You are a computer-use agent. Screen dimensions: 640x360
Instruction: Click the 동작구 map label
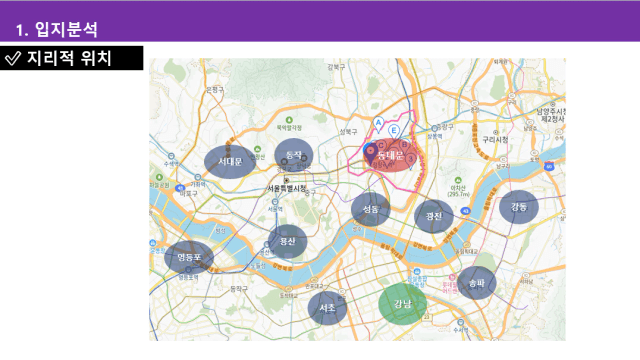click(x=239, y=289)
